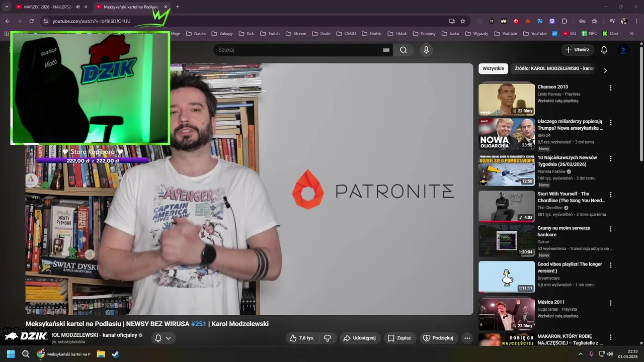This screenshot has height=362, width=644.
Task: Open options for Chanson 2013 playlist
Action: pos(611,87)
